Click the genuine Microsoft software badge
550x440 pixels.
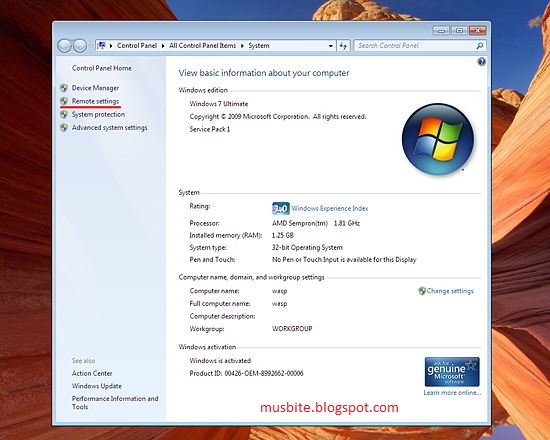pyautogui.click(x=452, y=372)
